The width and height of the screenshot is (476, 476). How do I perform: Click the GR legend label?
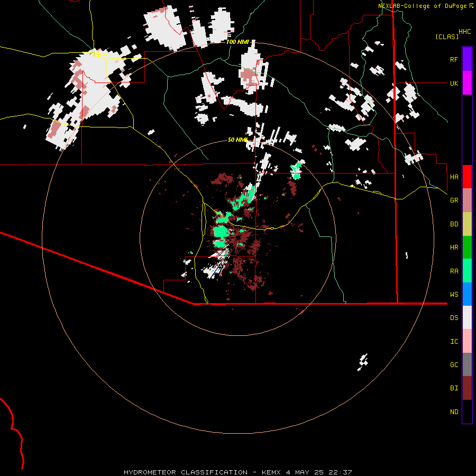[454, 200]
